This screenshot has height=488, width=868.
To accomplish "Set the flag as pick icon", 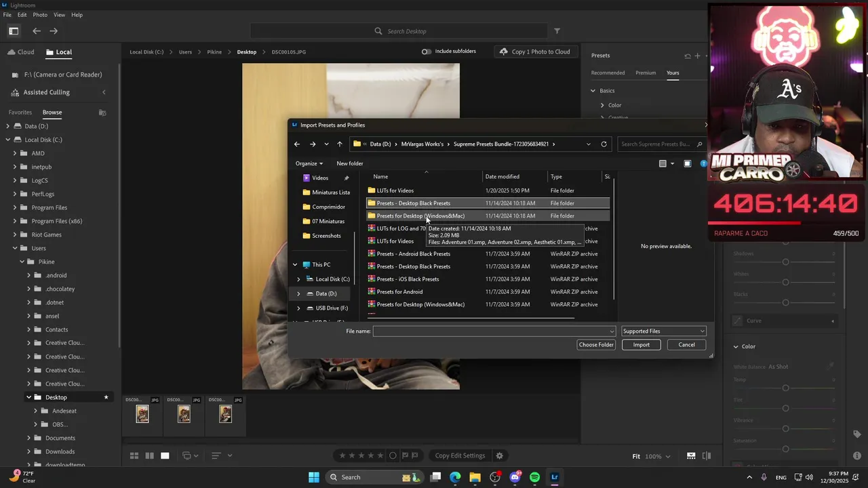I will tap(405, 455).
